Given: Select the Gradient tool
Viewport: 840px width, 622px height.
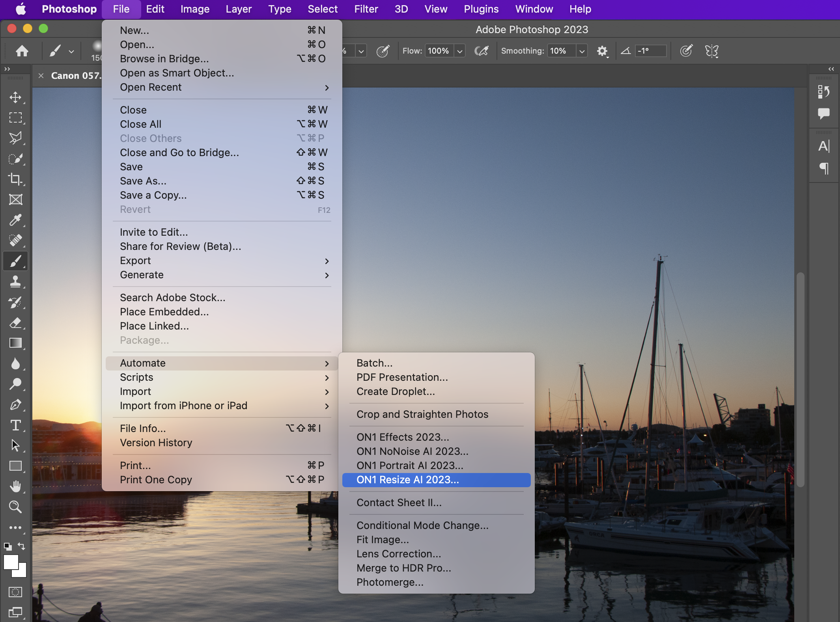Looking at the screenshot, I should coord(15,343).
